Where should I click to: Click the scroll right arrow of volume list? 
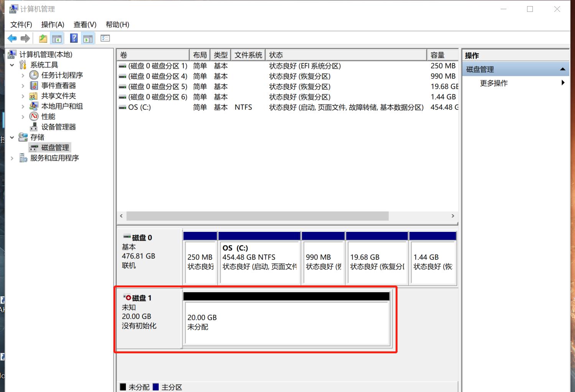(453, 216)
